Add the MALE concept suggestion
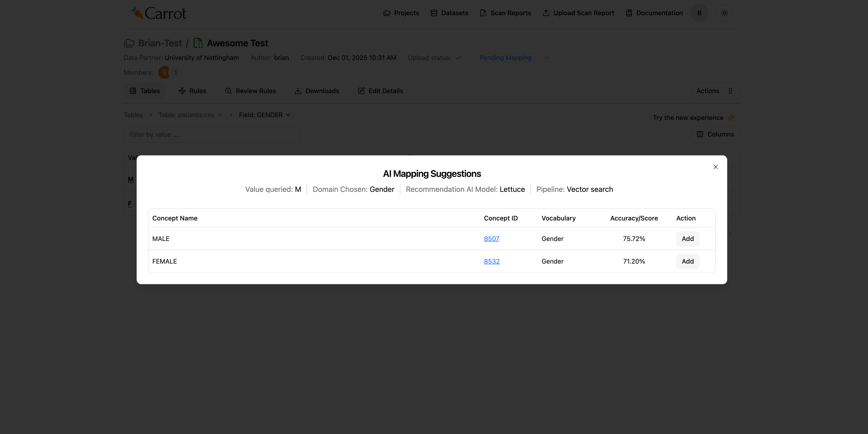The width and height of the screenshot is (868, 434). [687, 239]
